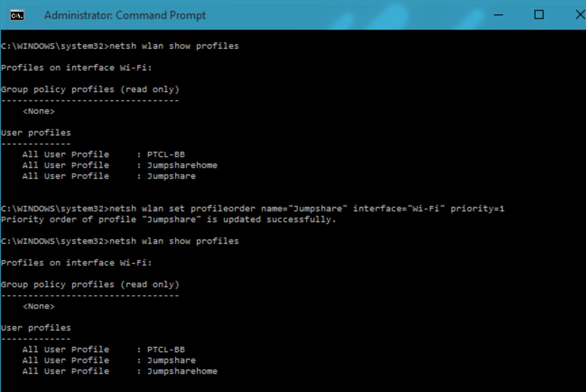Image resolution: width=586 pixels, height=392 pixels.
Task: Click the Jumpshare profile name
Action: [171, 176]
